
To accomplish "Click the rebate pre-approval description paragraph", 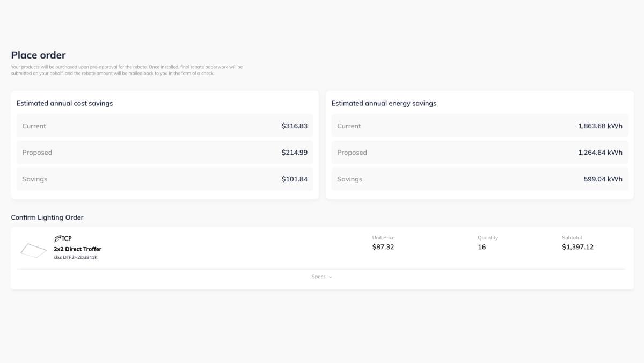I will pyautogui.click(x=127, y=70).
